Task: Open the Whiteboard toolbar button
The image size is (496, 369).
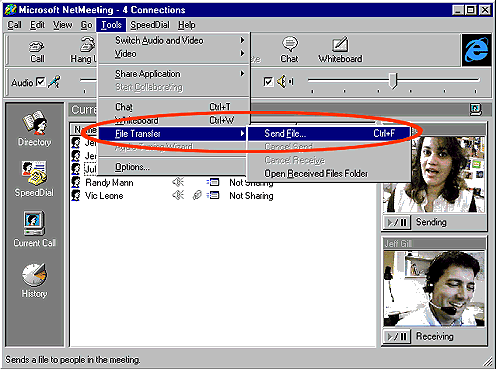Action: [x=340, y=50]
